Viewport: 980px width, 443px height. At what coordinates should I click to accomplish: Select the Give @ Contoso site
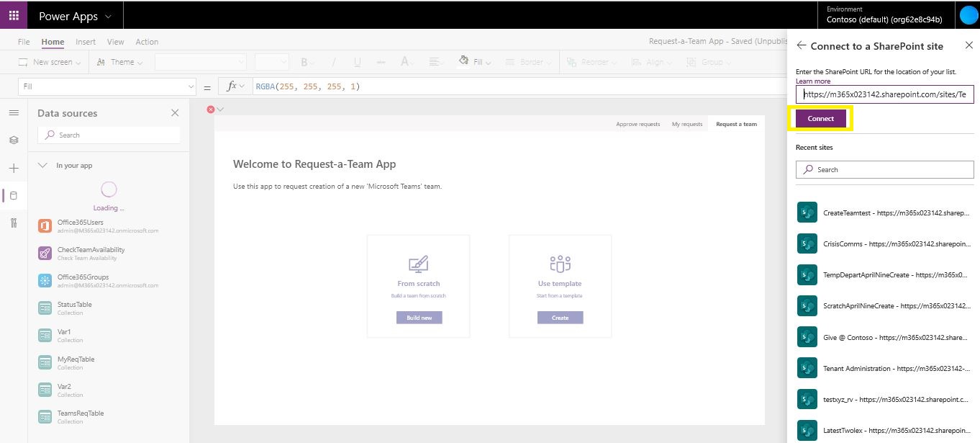coord(884,336)
